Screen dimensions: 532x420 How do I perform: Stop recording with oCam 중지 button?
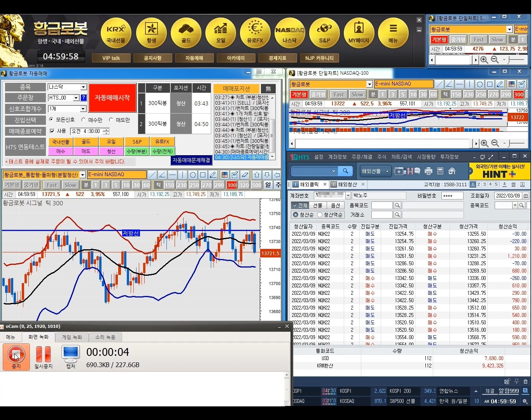16,357
